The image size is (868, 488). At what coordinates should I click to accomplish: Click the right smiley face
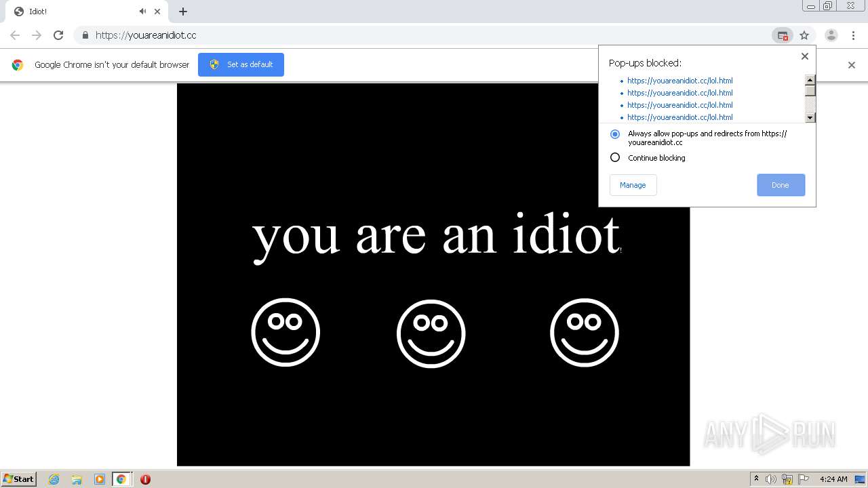coord(585,333)
